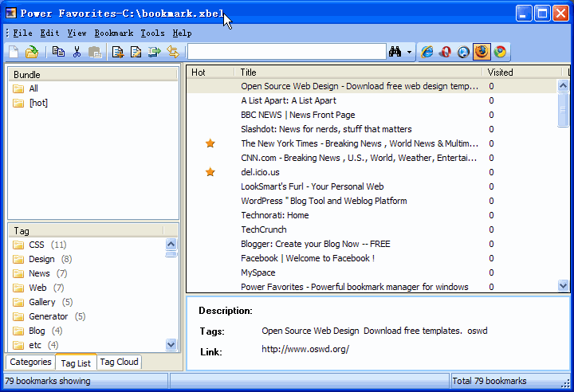Click the http://www.oswd.org/ link
The image size is (574, 392).
(x=305, y=349)
